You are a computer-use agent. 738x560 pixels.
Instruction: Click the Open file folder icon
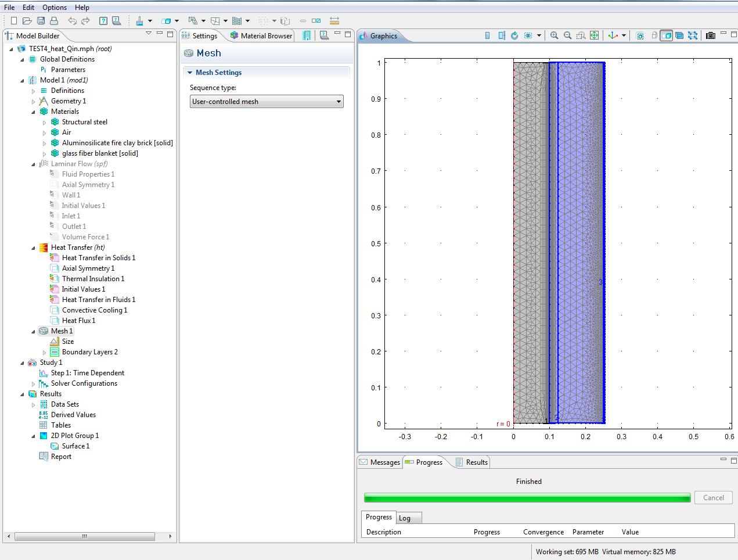click(27, 21)
